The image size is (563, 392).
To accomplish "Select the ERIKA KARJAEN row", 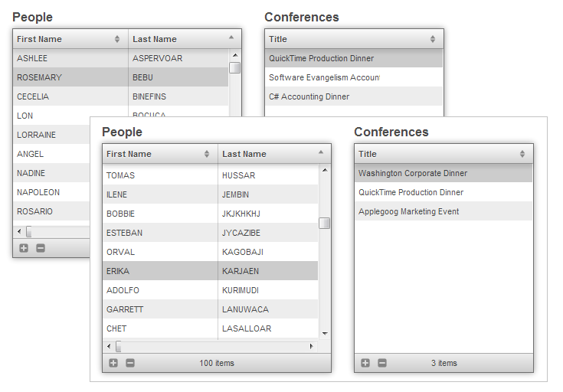I will coord(210,271).
